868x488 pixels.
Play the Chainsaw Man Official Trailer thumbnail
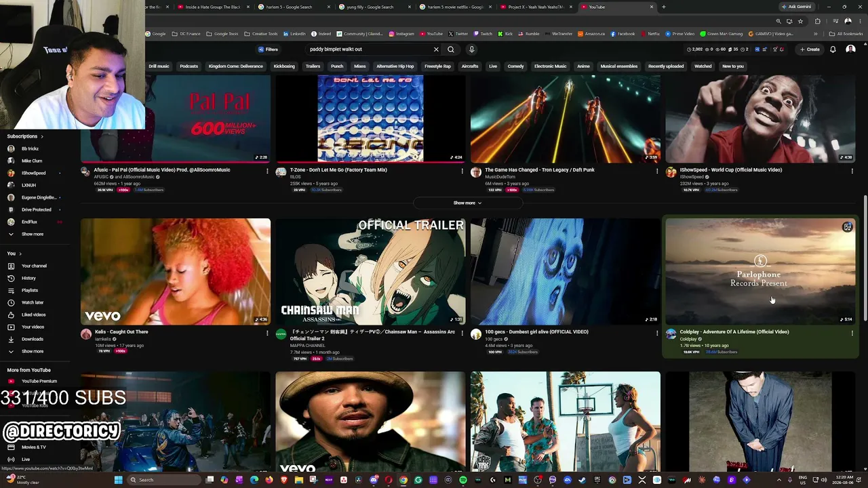(x=370, y=271)
